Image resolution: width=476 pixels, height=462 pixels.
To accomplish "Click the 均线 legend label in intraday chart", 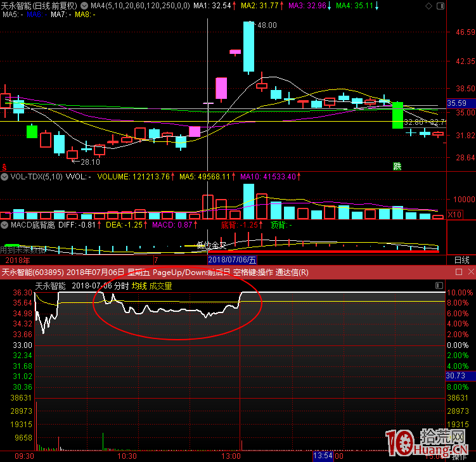I will (139, 286).
